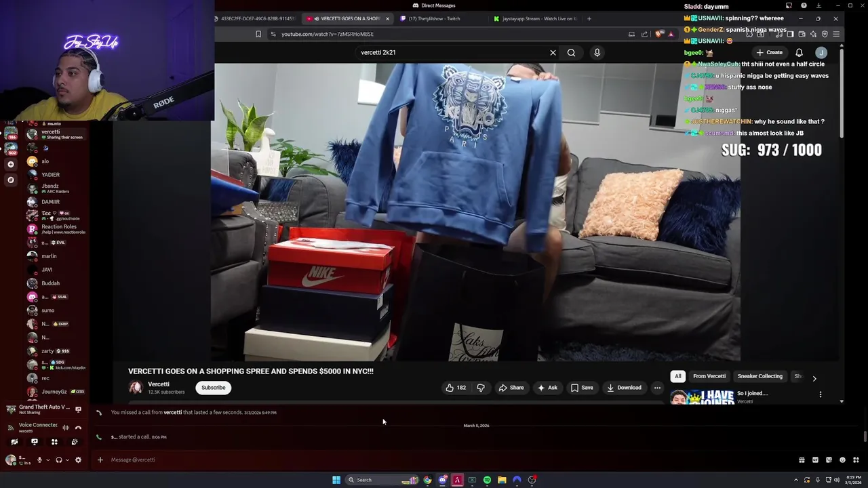Share the video with the Share button

511,388
